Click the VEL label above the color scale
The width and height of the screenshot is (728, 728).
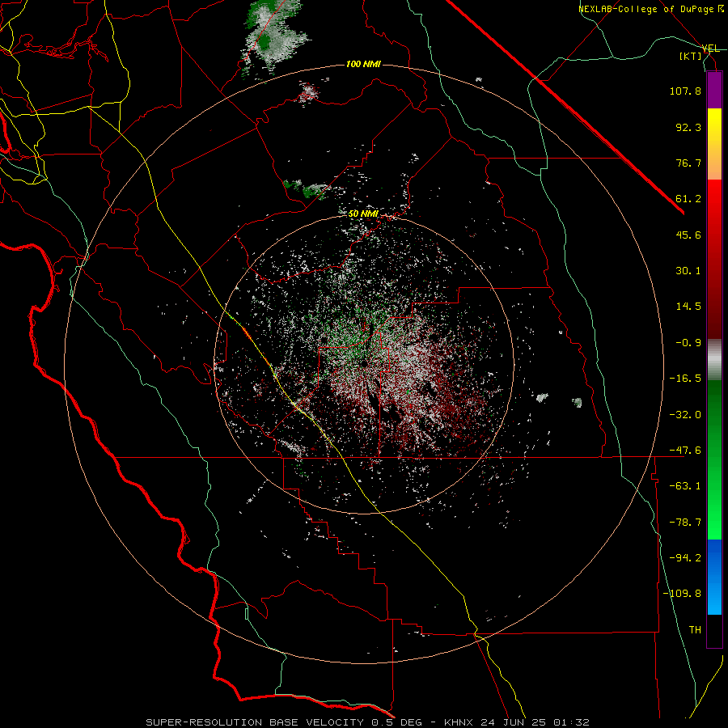pyautogui.click(x=711, y=49)
